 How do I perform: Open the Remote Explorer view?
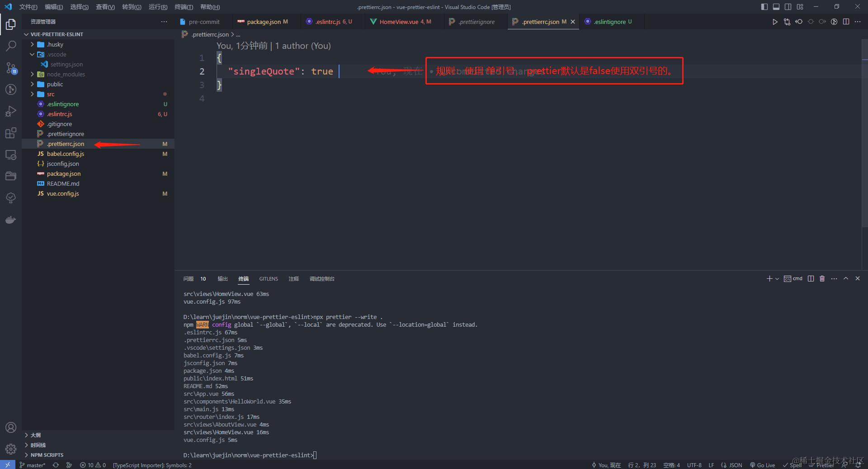click(x=11, y=155)
